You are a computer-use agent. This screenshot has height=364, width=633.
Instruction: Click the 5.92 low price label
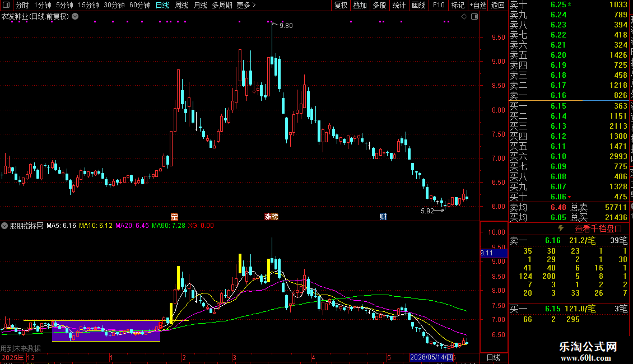click(427, 211)
